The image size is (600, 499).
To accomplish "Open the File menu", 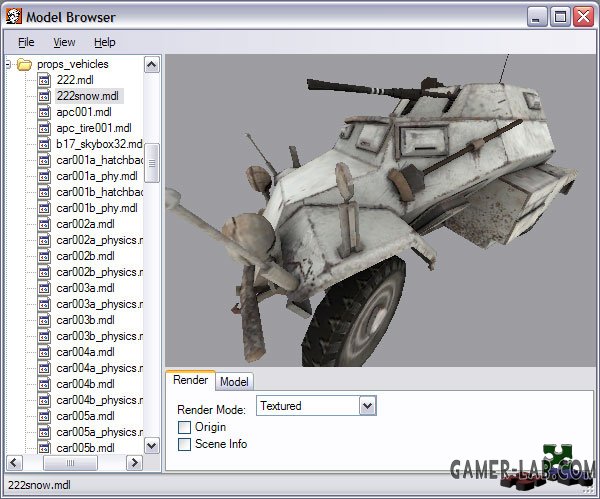I will pyautogui.click(x=26, y=42).
